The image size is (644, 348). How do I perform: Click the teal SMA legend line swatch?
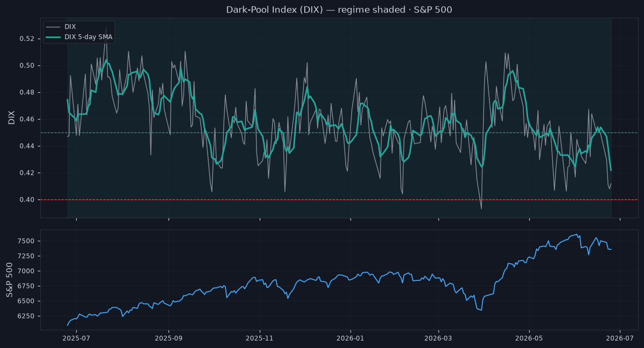[53, 36]
